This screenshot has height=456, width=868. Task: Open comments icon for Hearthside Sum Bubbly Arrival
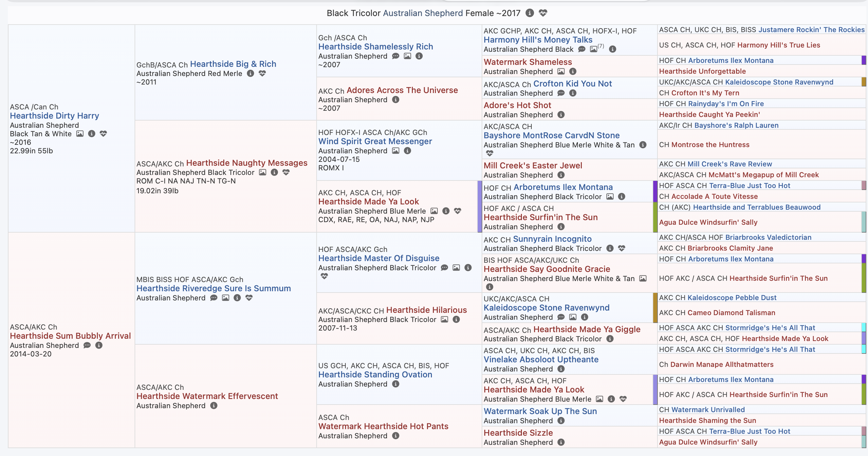[87, 345]
